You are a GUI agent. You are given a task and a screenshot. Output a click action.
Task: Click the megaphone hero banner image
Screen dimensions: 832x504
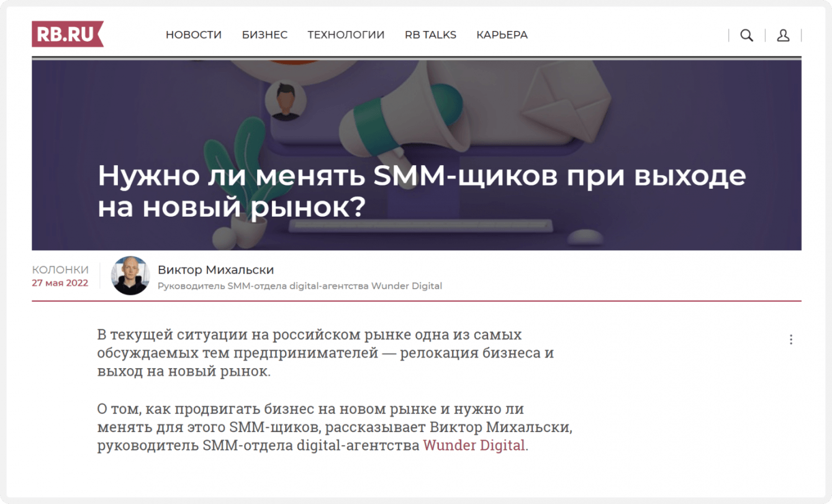[x=417, y=155]
